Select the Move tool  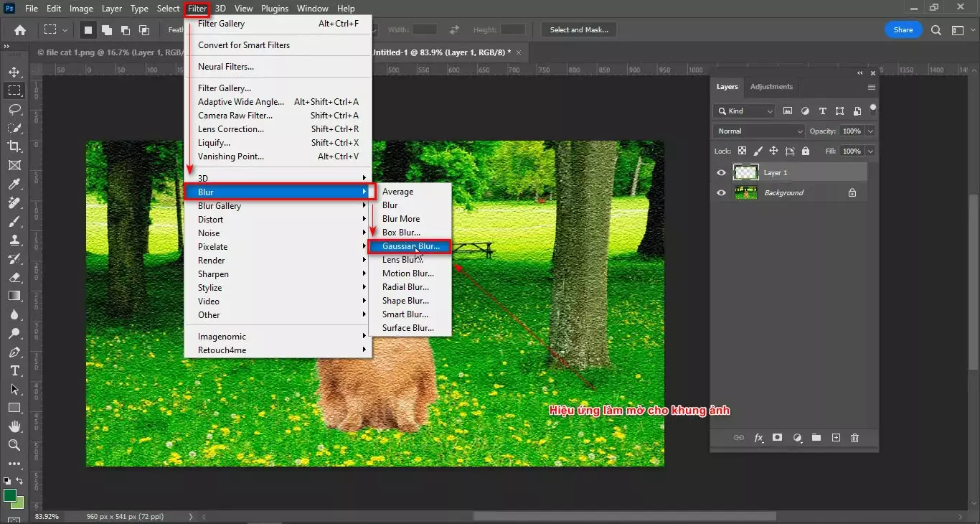pyautogui.click(x=14, y=72)
